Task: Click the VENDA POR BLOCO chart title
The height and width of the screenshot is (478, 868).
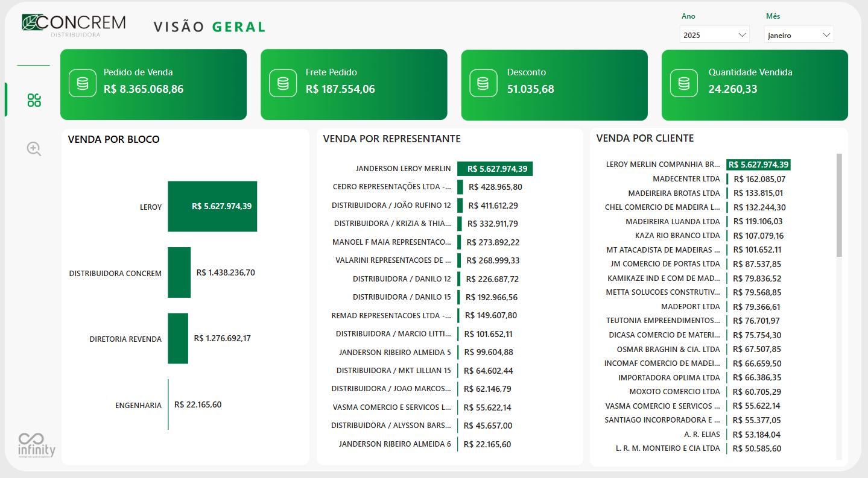Action: pyautogui.click(x=114, y=140)
